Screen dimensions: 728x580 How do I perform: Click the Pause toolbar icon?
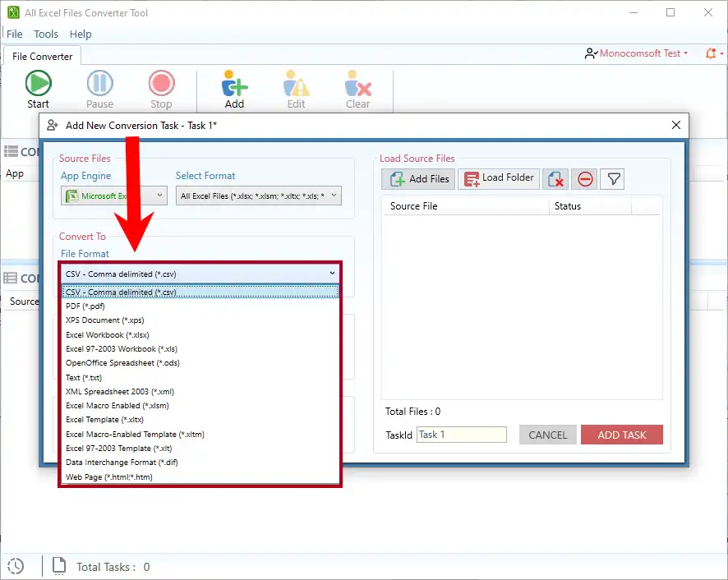[99, 83]
